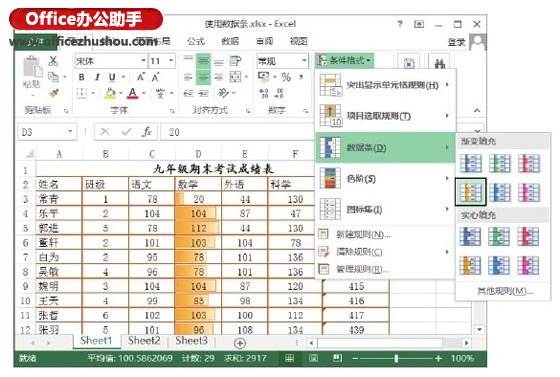Choose New Rule (N) option
Image resolution: width=560 pixels, height=377 pixels.
(385, 235)
